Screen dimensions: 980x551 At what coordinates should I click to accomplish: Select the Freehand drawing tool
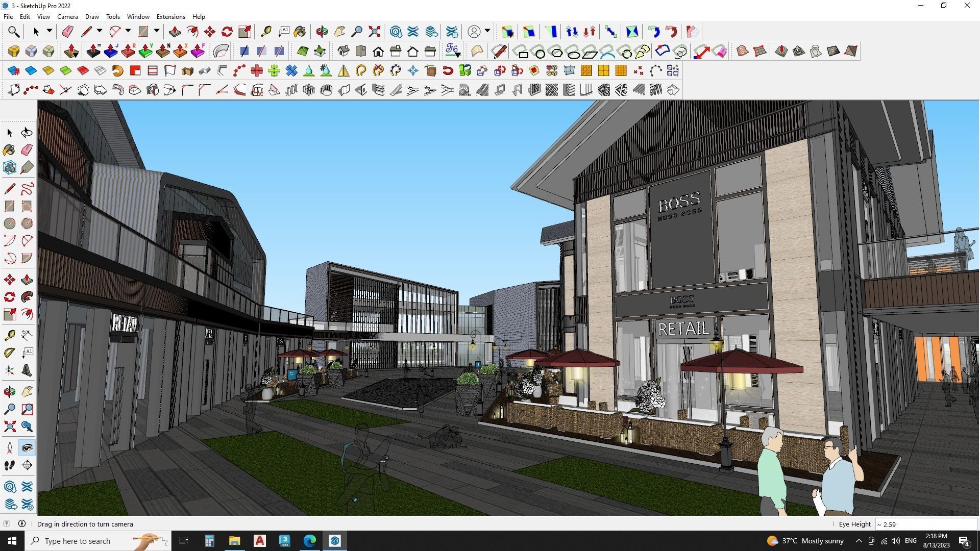[27, 189]
